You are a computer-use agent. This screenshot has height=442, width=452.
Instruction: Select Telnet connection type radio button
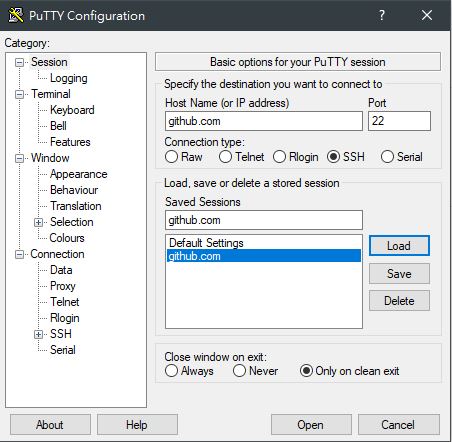[x=225, y=157]
